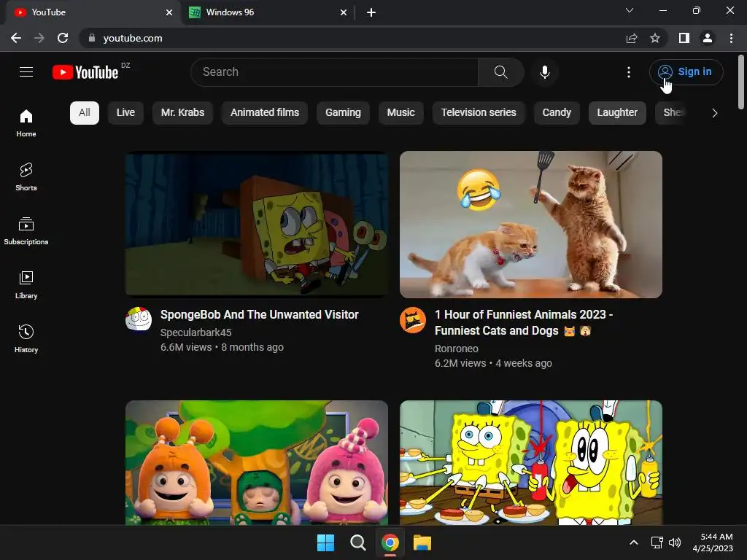Click the Sign in button
The image size is (747, 560).
pyautogui.click(x=686, y=72)
